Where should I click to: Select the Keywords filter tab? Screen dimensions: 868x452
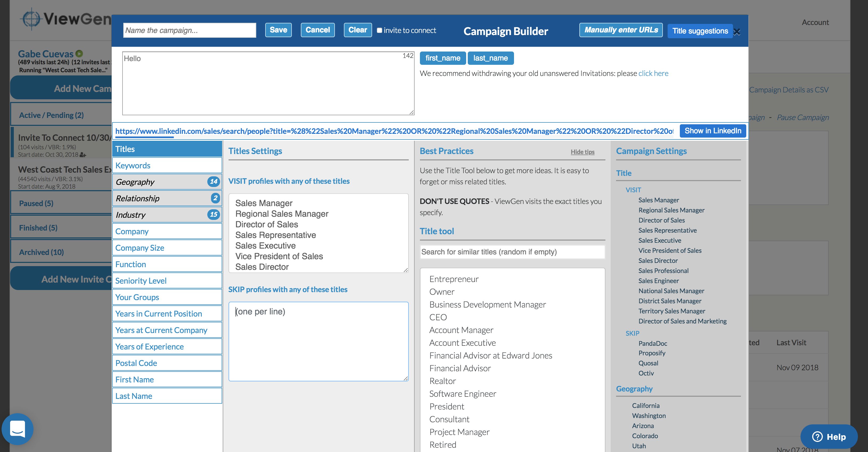coord(133,165)
